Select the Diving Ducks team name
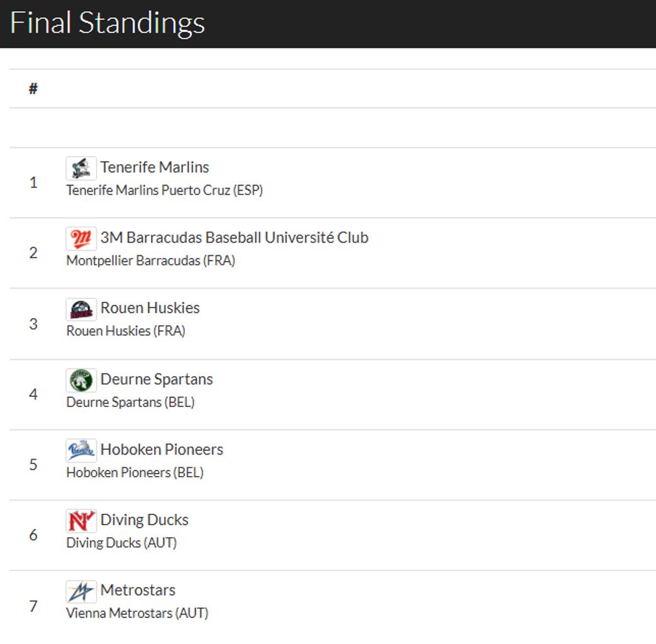 coord(144,520)
